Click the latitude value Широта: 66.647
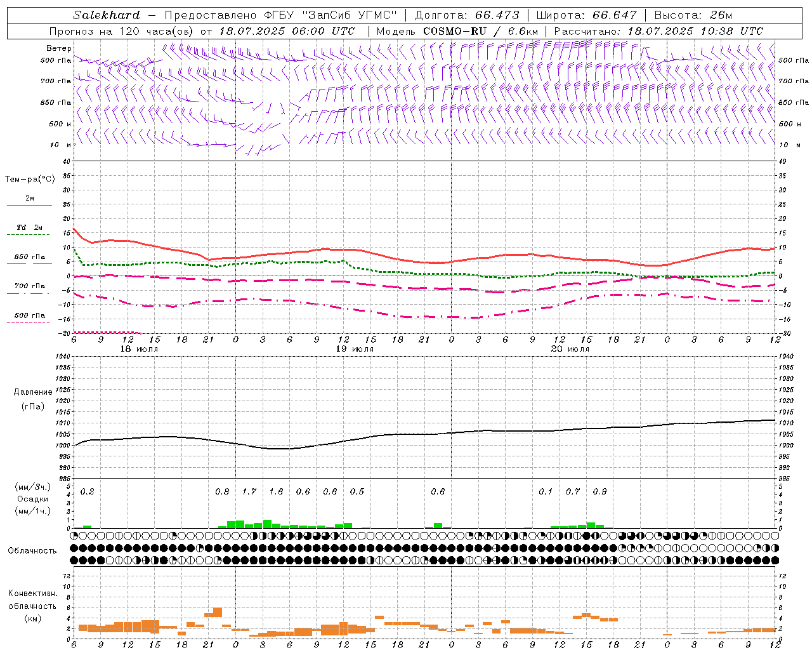The width and height of the screenshot is (812, 650). 587,15
